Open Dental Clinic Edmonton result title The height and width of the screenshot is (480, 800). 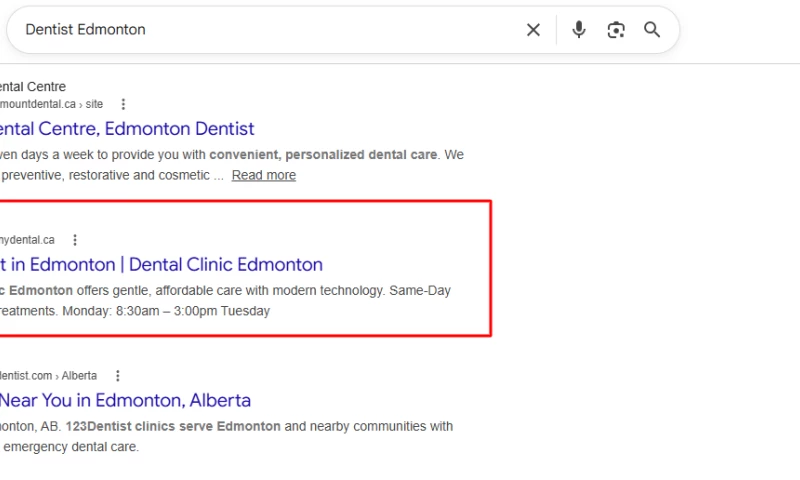161,264
